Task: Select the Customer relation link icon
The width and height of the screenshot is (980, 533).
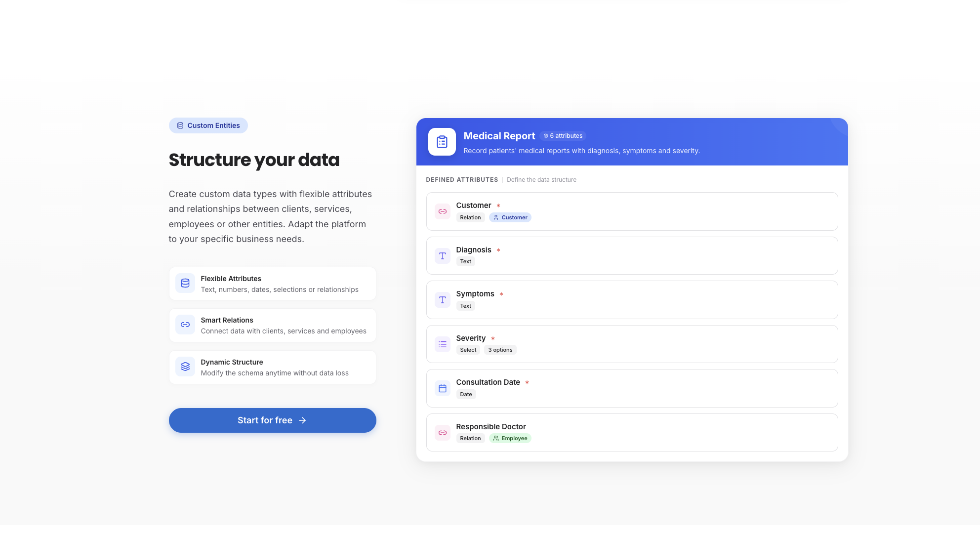Action: coord(443,211)
